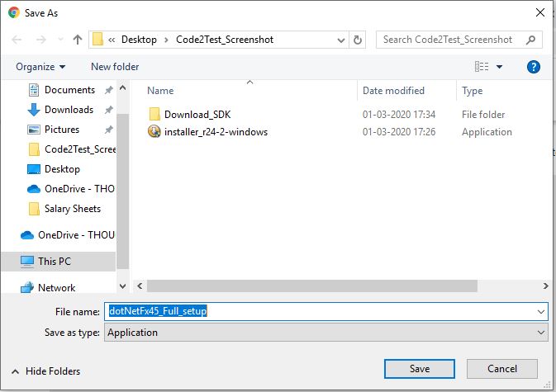Screen dimensions: 556x392
Task: Open help with blue question mark icon
Action: [534, 67]
